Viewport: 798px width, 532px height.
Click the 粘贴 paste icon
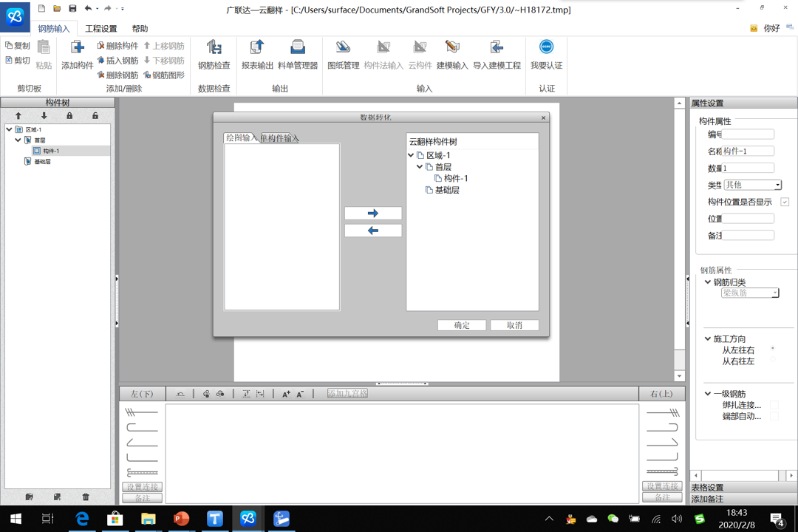point(44,47)
